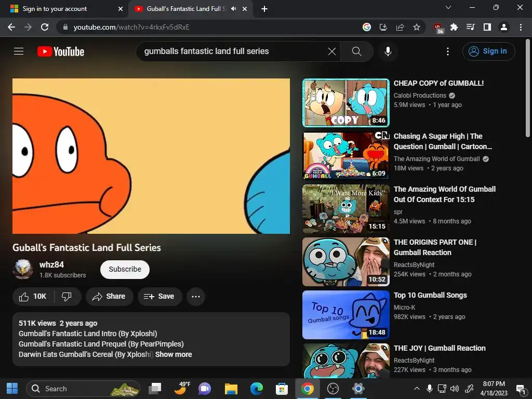
Task: Close the Sign in to your account tab
Action: click(x=121, y=9)
